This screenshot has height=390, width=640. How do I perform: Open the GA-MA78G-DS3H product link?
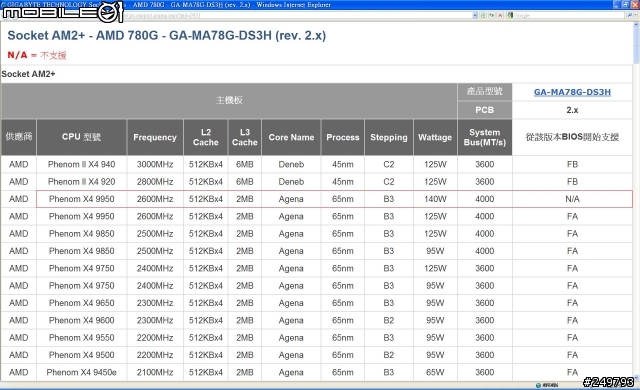pyautogui.click(x=572, y=92)
